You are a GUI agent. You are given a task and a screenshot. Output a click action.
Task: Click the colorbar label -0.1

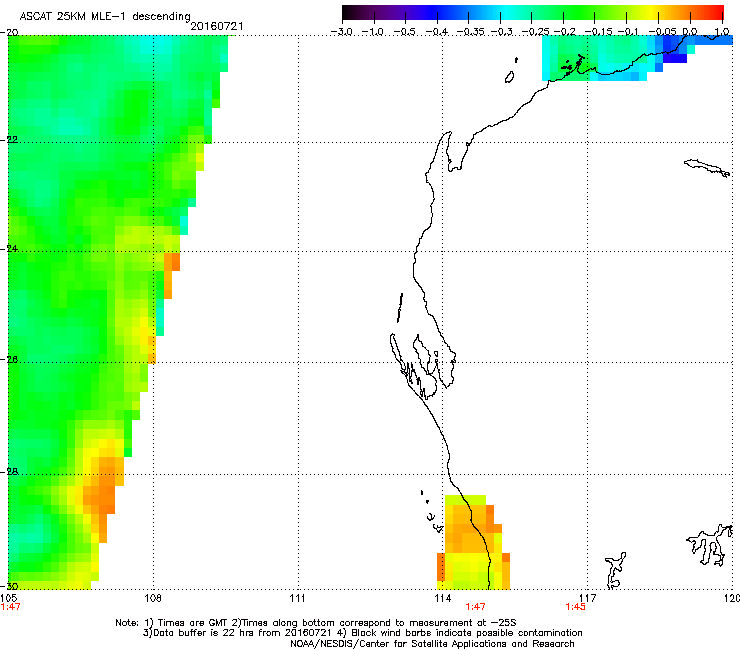627,32
